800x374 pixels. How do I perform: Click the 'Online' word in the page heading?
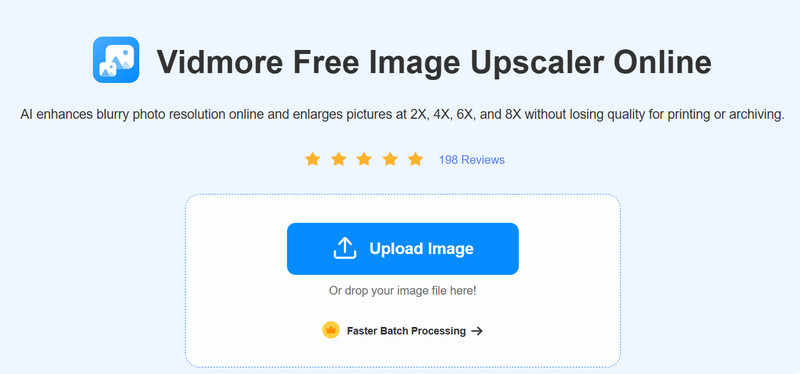coord(662,62)
